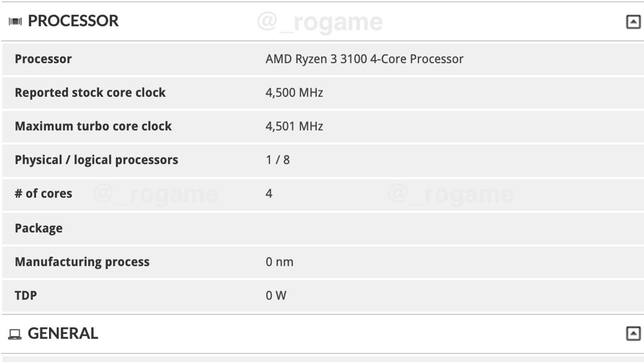Viewport: 644px width, 362px height.
Task: Click the laptop icon beside GENERAL
Action: (15, 334)
